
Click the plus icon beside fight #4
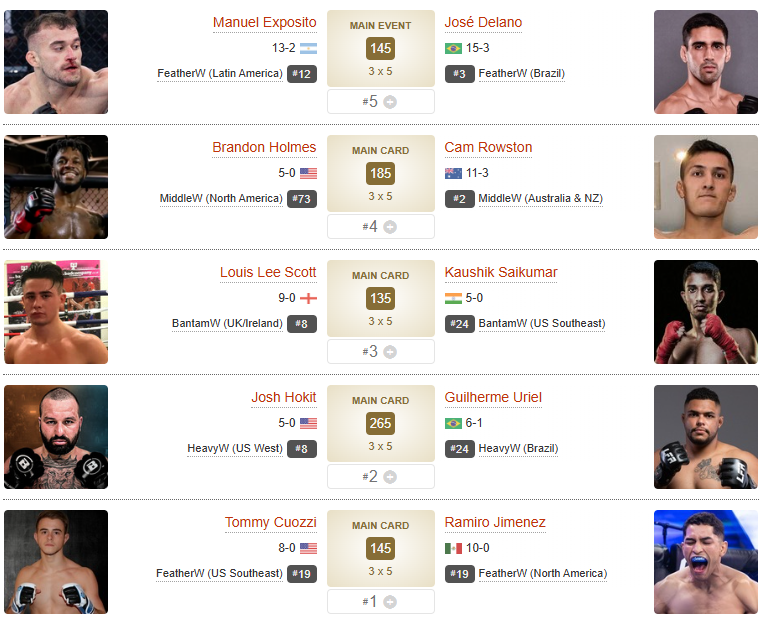(390, 227)
